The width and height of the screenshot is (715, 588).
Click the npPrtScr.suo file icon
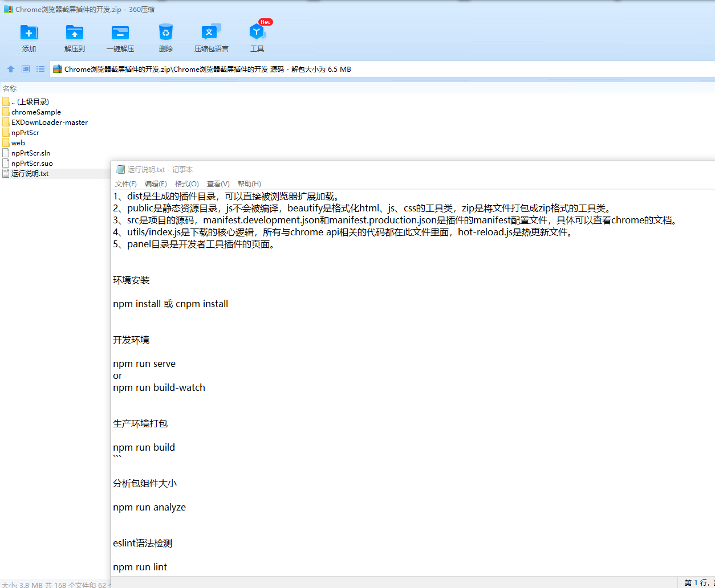tap(6, 163)
